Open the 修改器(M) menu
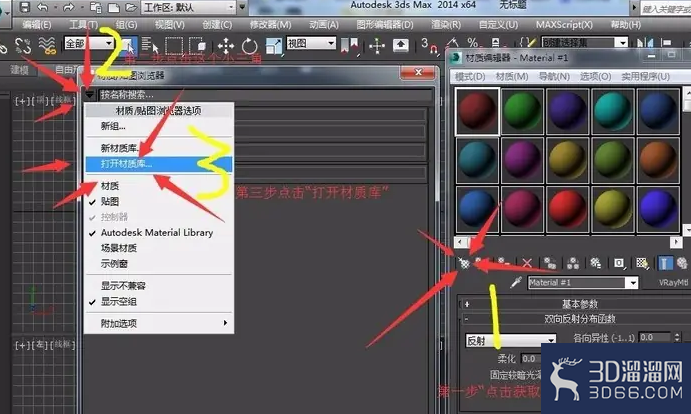 pos(270,25)
